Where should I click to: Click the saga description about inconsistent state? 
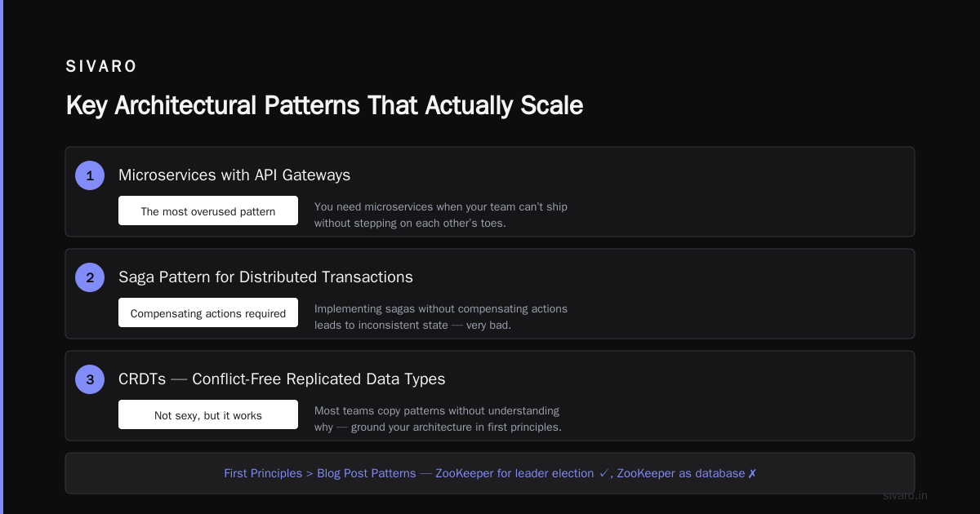(441, 317)
